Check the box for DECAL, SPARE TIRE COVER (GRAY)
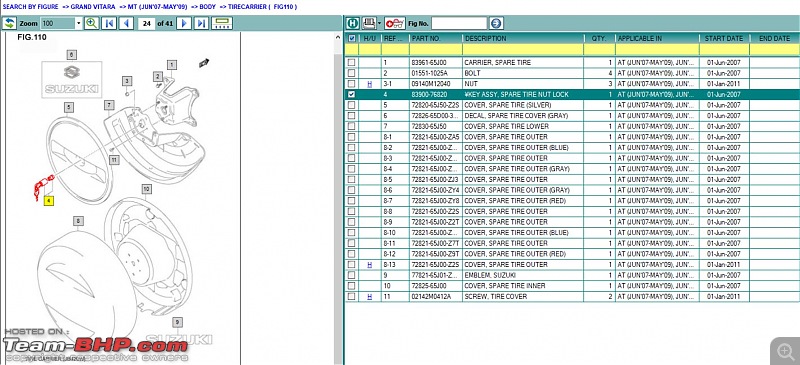 click(x=352, y=116)
